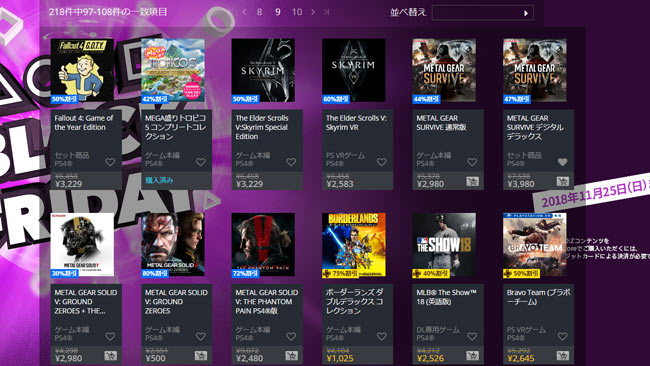This screenshot has width=650, height=366.
Task: Add The Phantom Pain ¥2,480 to cart
Action: (x=291, y=356)
